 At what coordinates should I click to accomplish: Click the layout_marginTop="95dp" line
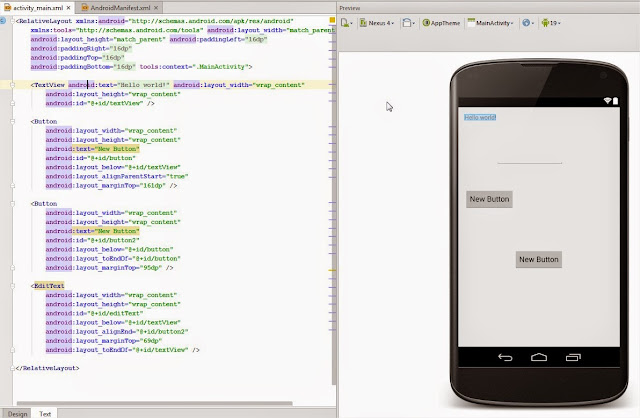[109, 268]
